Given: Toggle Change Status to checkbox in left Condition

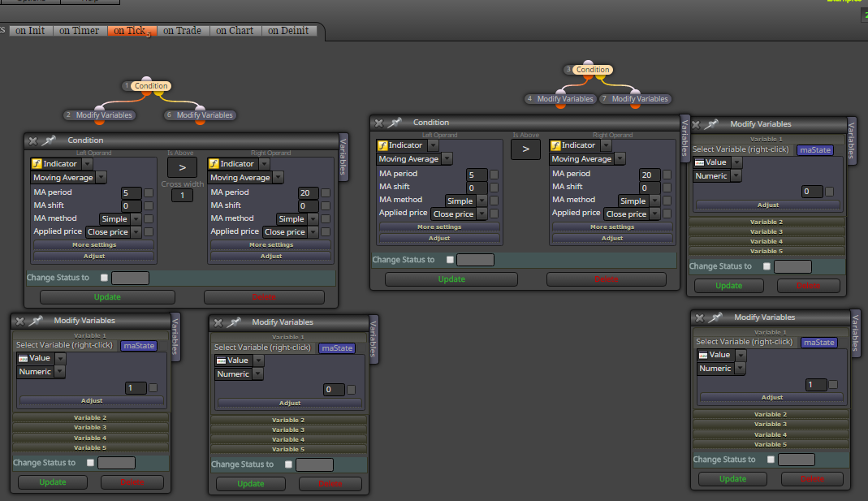Looking at the screenshot, I should pyautogui.click(x=104, y=278).
